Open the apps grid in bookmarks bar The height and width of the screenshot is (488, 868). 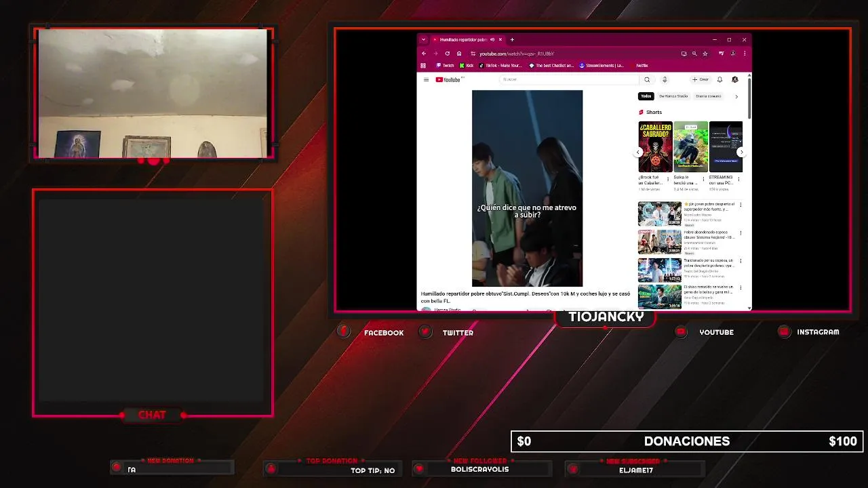tap(423, 66)
